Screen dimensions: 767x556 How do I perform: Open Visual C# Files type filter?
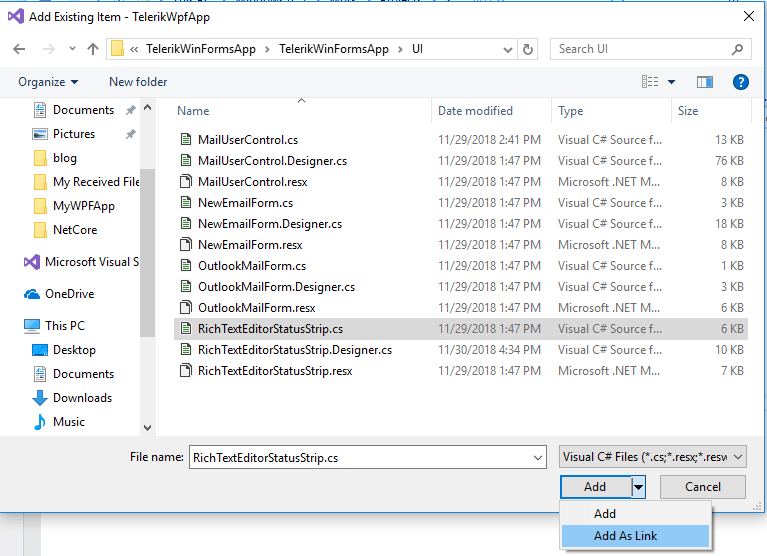653,457
